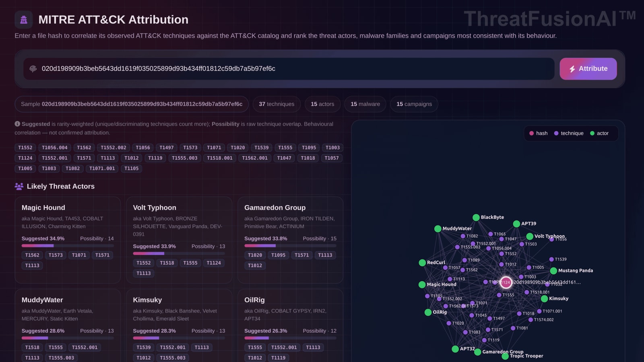This screenshot has height=362, width=644.
Task: Click Kimsuky's Possibility · 13 label
Action: [208, 331]
